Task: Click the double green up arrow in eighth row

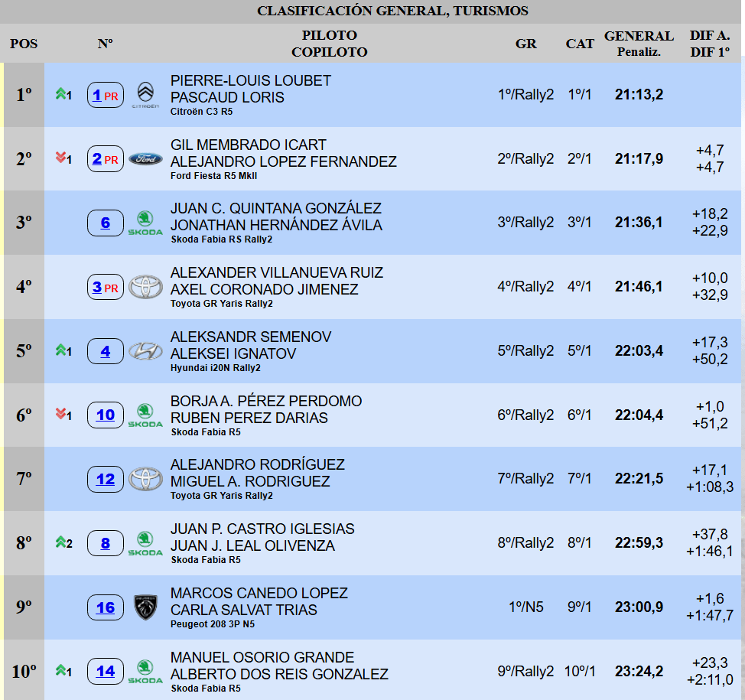Action: coord(60,542)
